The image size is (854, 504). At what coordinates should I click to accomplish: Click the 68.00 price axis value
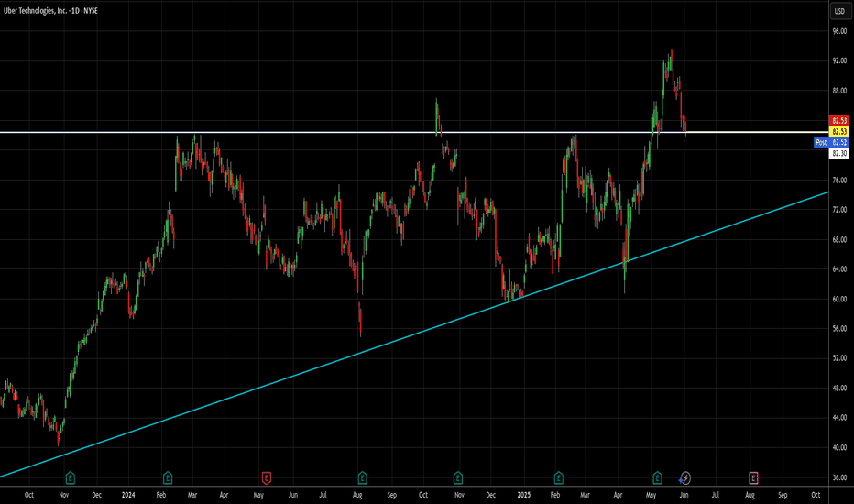[x=839, y=240]
